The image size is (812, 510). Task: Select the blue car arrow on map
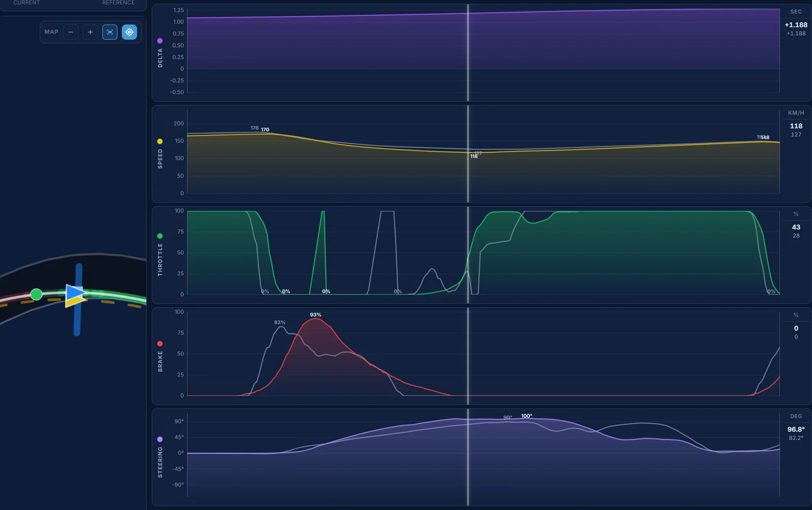[75, 292]
